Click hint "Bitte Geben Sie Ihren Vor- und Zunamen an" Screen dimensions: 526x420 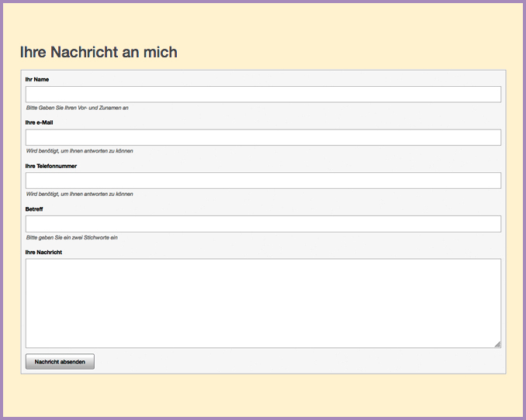point(77,108)
